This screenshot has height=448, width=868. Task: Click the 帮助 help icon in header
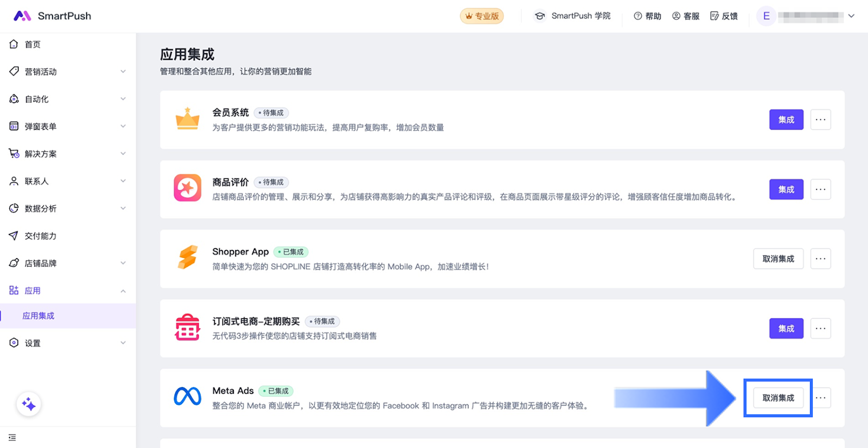[638, 16]
